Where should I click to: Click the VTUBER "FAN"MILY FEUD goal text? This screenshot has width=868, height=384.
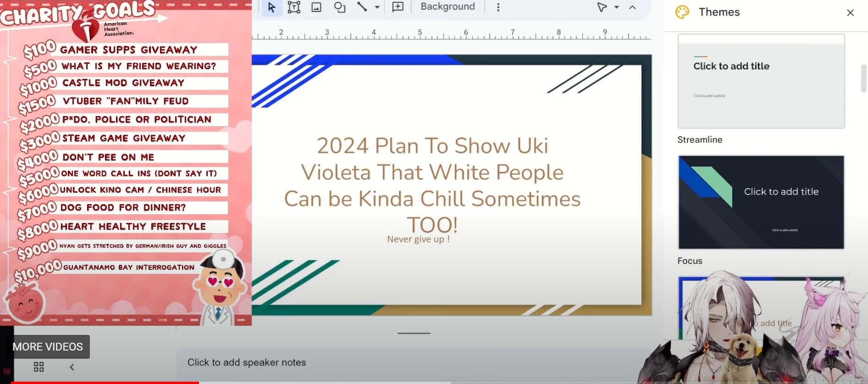[x=126, y=101]
